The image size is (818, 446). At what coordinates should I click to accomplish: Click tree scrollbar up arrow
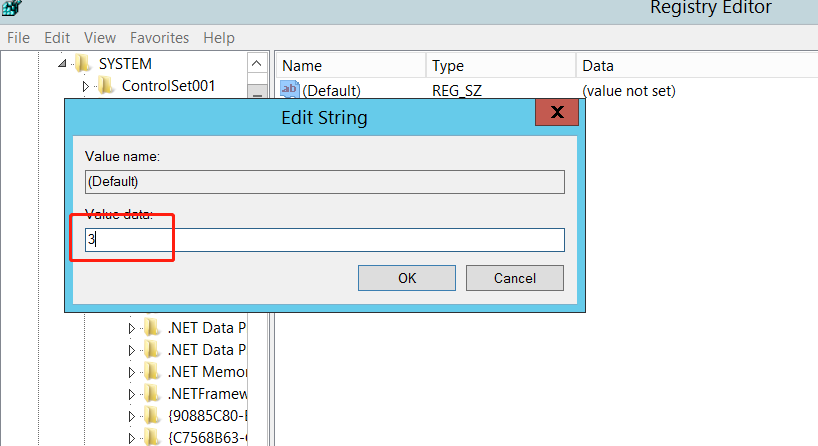[257, 64]
